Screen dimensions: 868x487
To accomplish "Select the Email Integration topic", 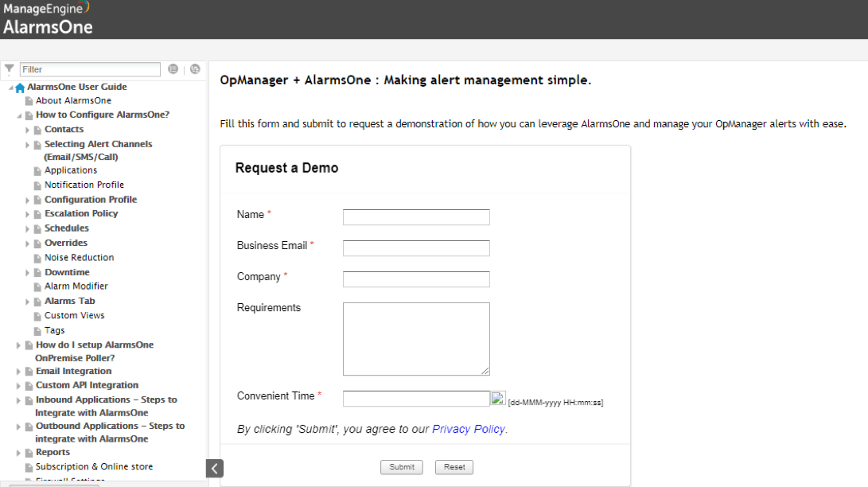I will click(x=74, y=372).
